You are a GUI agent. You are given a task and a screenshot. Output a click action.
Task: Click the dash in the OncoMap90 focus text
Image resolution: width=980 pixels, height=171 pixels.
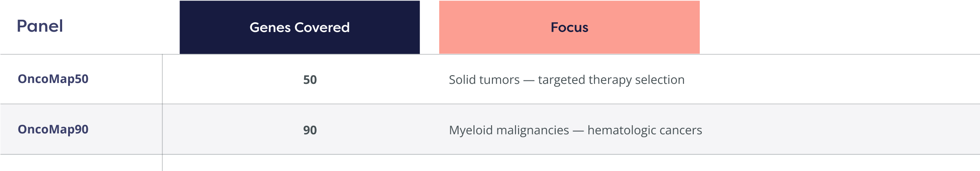coord(578,131)
